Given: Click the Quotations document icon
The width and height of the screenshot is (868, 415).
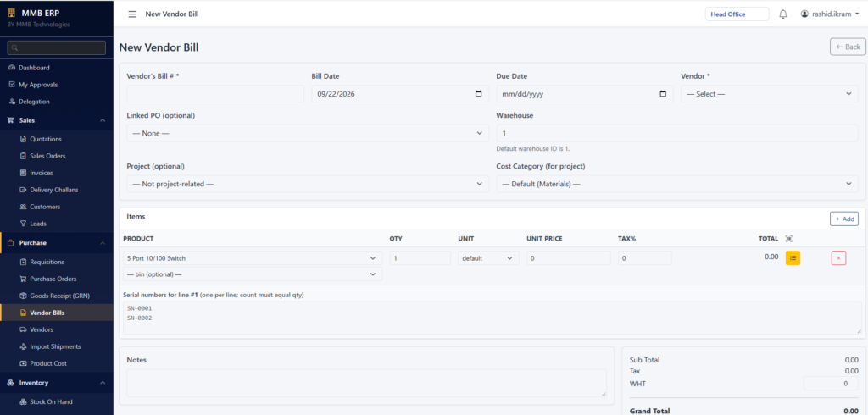Looking at the screenshot, I should coord(23,139).
